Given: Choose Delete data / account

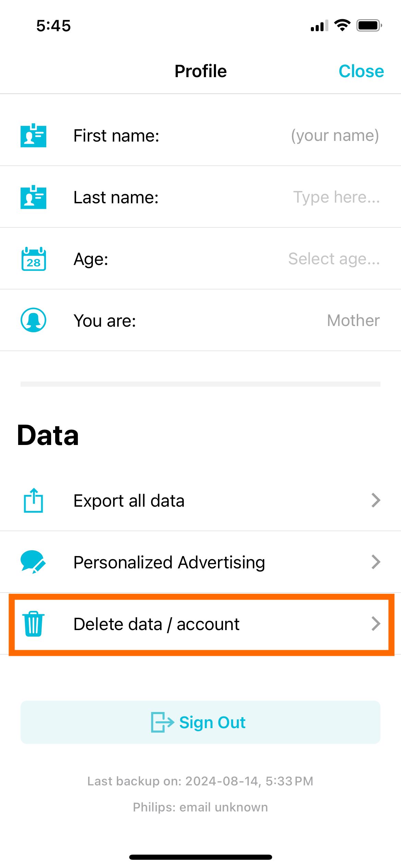Looking at the screenshot, I should pos(200,624).
